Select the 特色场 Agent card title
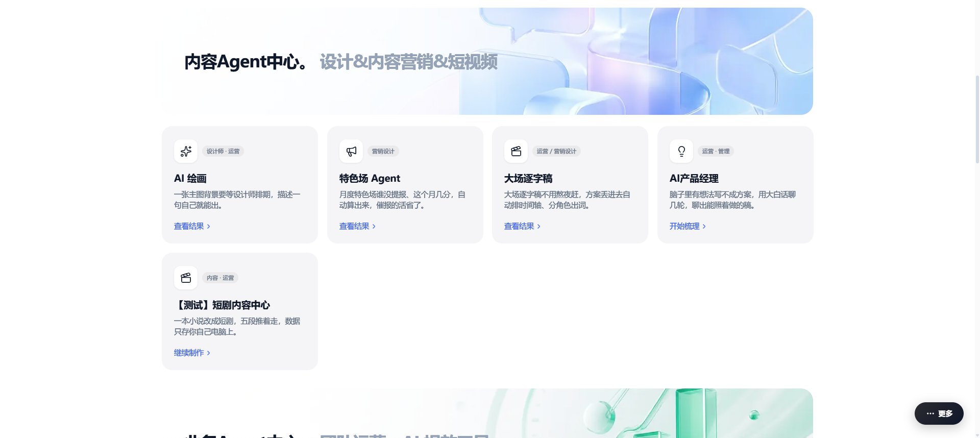The height and width of the screenshot is (438, 980). 370,179
